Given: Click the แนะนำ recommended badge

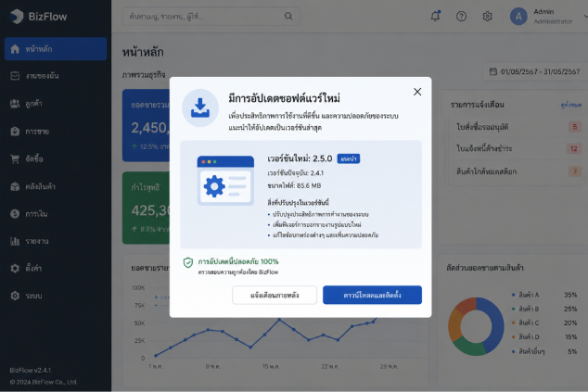Looking at the screenshot, I should (349, 158).
